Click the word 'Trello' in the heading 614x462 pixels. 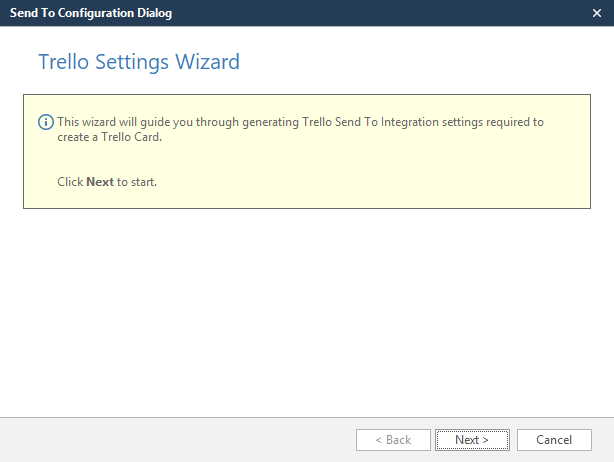coord(63,62)
